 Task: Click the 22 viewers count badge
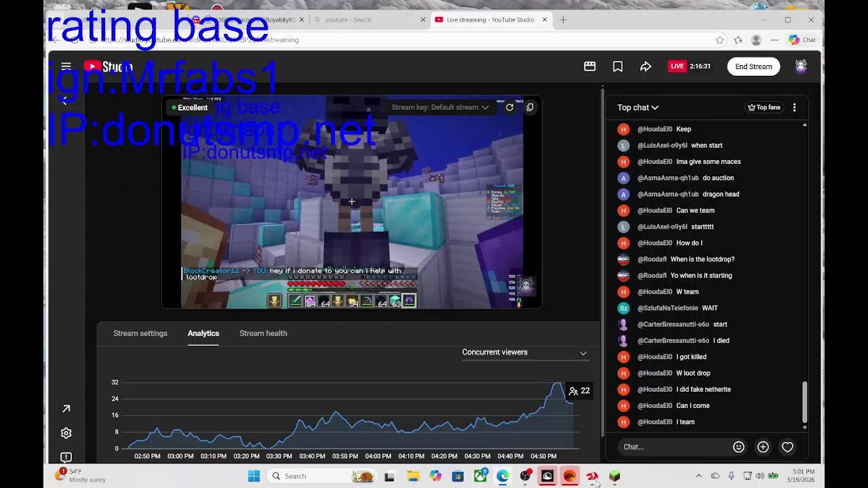(x=579, y=391)
